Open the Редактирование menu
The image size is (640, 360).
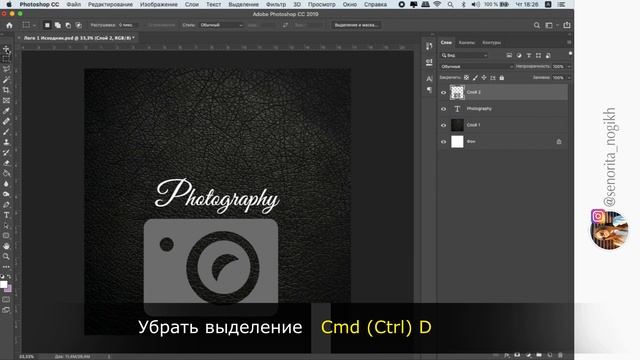(110, 4)
